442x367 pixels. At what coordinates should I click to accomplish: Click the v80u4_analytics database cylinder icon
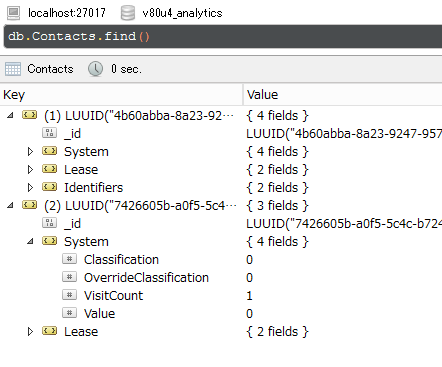(128, 13)
